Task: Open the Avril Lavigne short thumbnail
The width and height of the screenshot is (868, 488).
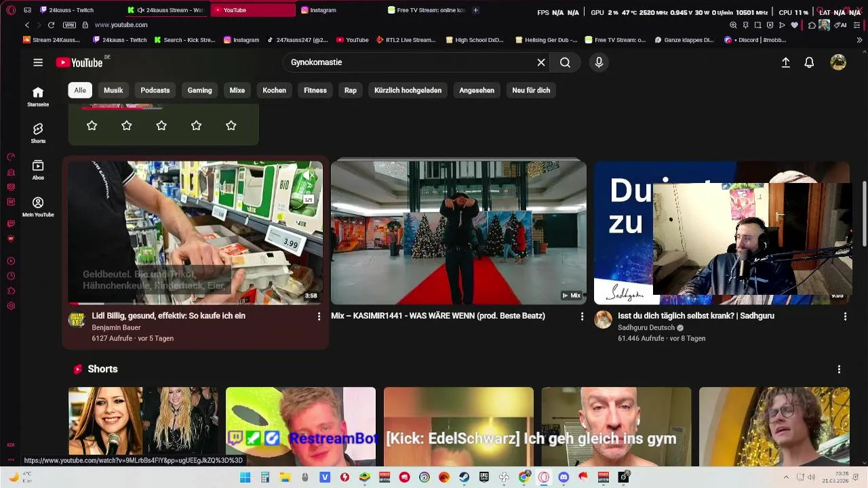Action: click(x=143, y=426)
